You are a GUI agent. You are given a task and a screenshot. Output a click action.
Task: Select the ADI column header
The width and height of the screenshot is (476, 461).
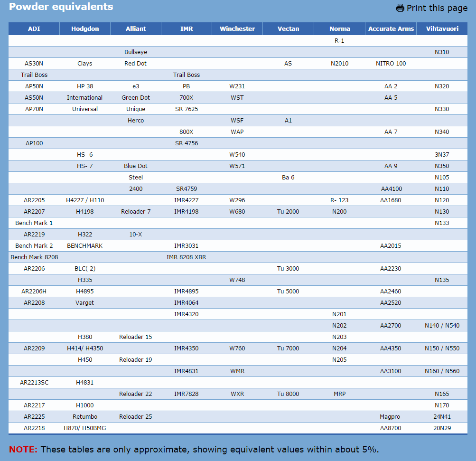tap(34, 29)
